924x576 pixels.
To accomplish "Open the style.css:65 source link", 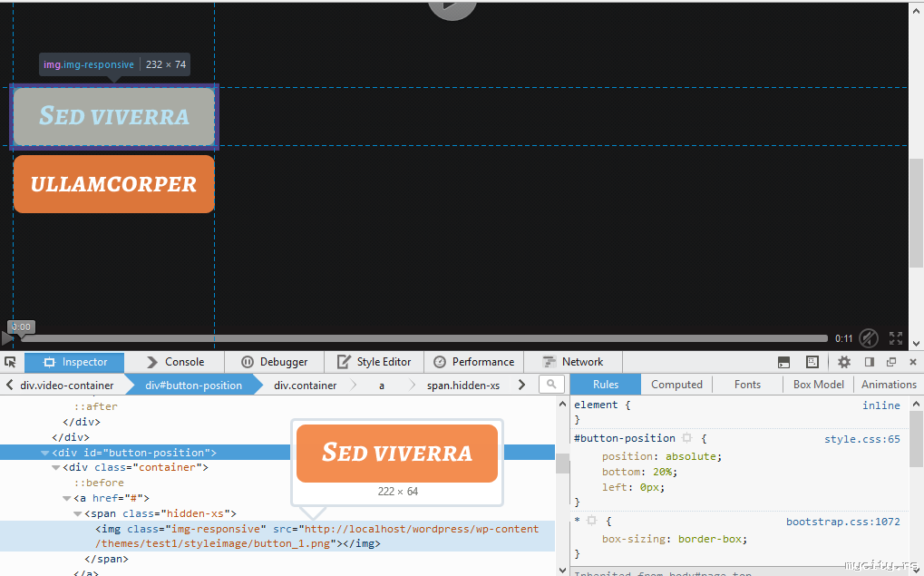I will 861,439.
